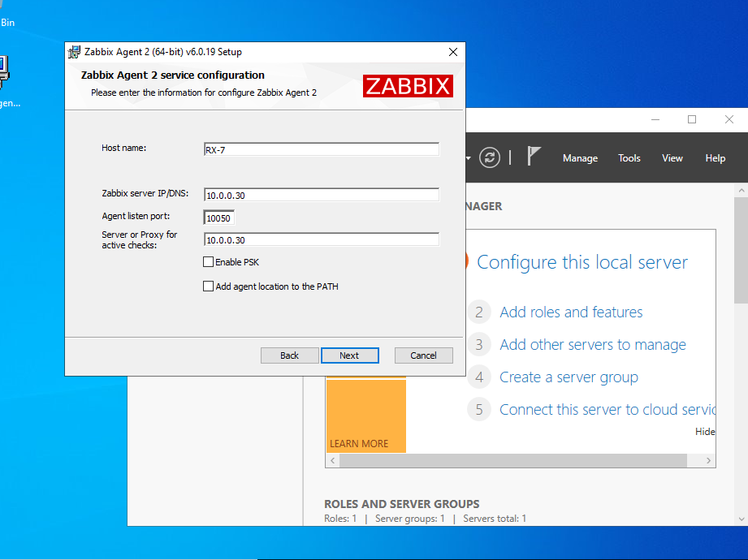Open the Tools menu in Server Manager

coord(629,158)
